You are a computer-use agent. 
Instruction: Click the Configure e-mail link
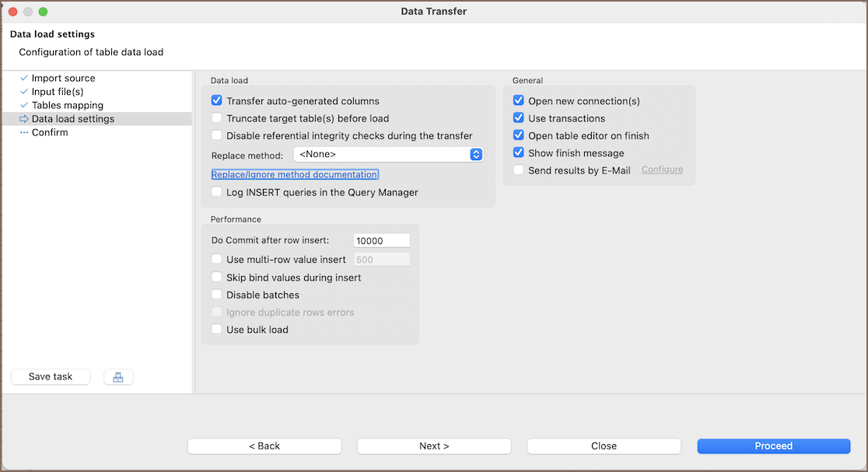point(662,170)
